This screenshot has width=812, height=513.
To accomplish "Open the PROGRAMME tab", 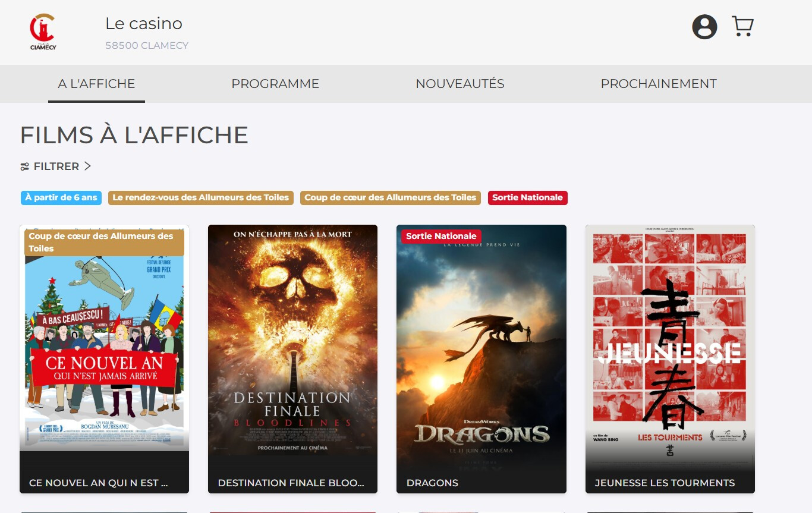I will tap(275, 84).
